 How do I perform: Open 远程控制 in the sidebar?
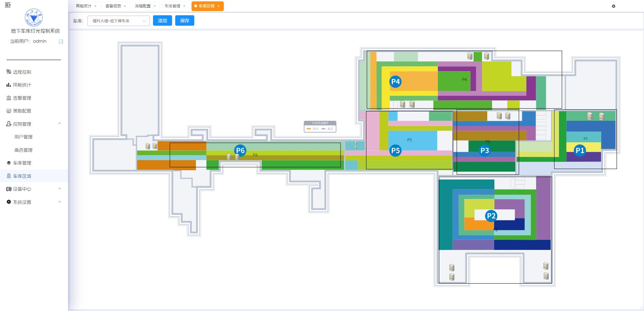pos(22,72)
